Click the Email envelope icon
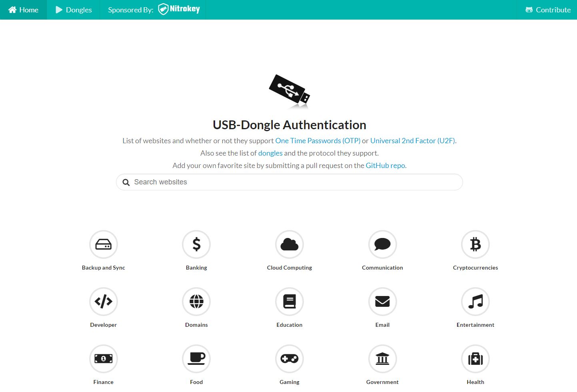 (x=382, y=302)
